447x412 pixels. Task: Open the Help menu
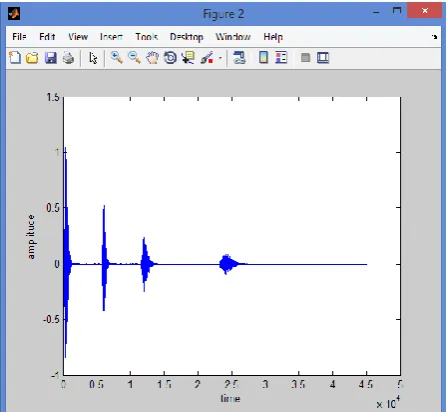pos(273,37)
